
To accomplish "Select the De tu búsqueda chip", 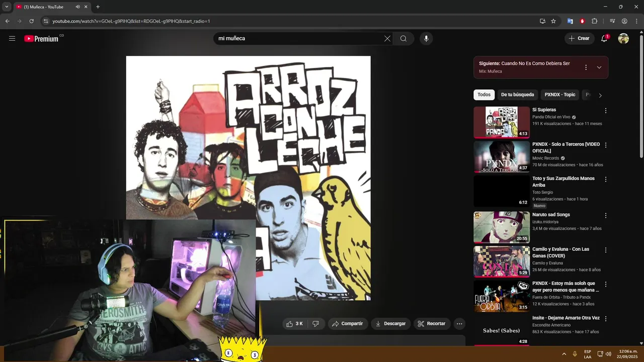I will tap(517, 95).
